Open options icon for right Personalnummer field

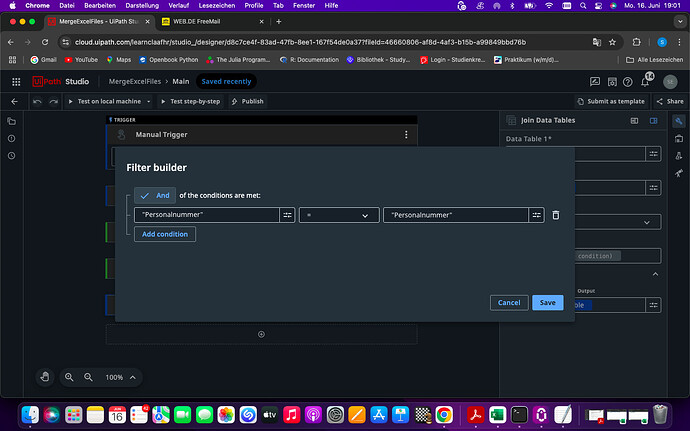pyautogui.click(x=536, y=215)
